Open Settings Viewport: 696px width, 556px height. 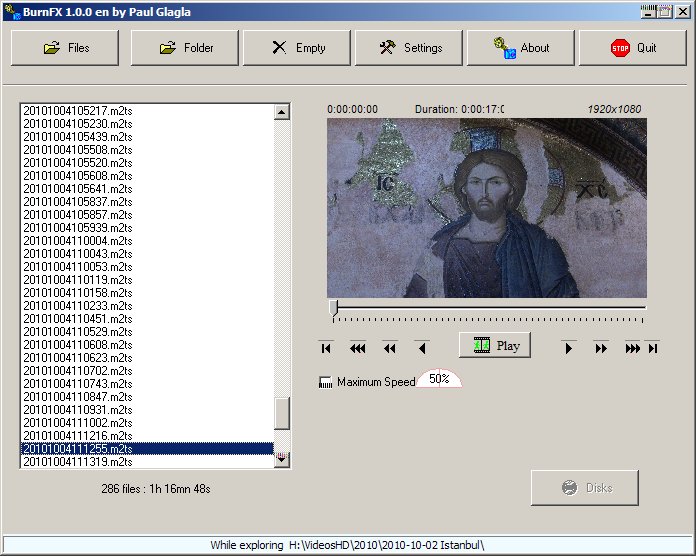coord(409,48)
